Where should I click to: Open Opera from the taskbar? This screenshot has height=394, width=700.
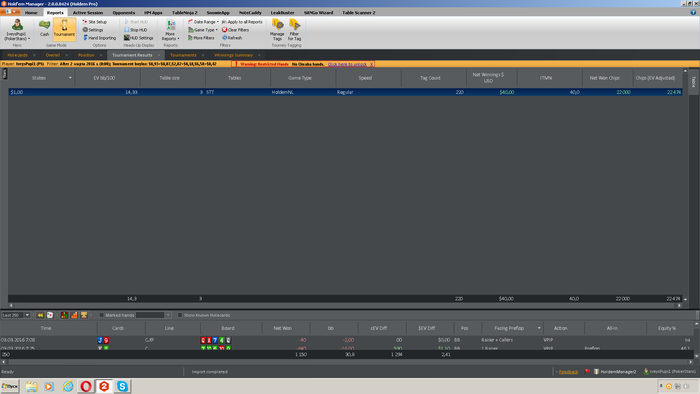(86, 386)
